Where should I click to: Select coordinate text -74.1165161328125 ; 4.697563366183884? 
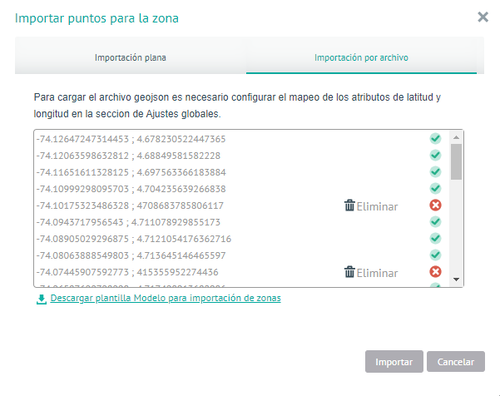pos(131,172)
